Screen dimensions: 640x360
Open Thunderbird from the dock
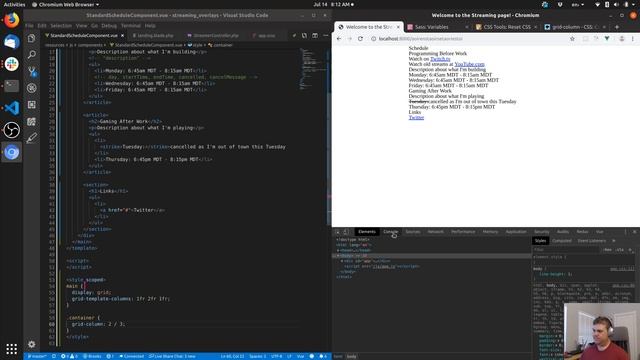11,42
